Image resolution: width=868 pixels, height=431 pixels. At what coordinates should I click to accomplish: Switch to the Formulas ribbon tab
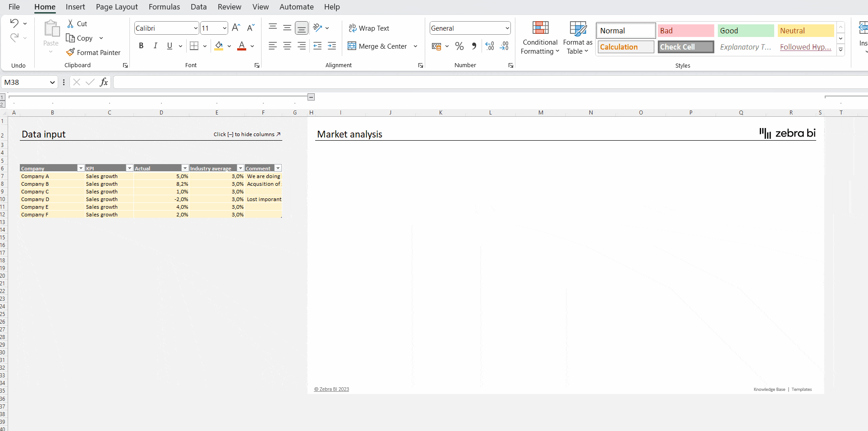(164, 7)
